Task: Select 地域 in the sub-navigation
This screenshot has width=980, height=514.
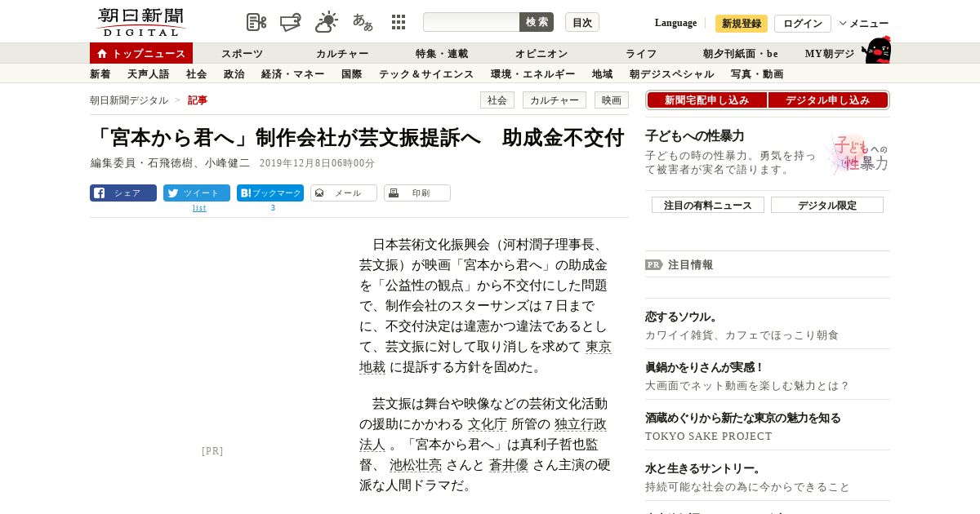Action: point(603,74)
